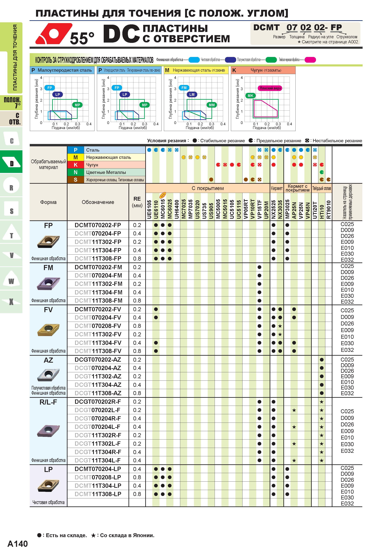Click the MK label in cast iron chart
Viewport: 392px width, 555px height.
251,96
